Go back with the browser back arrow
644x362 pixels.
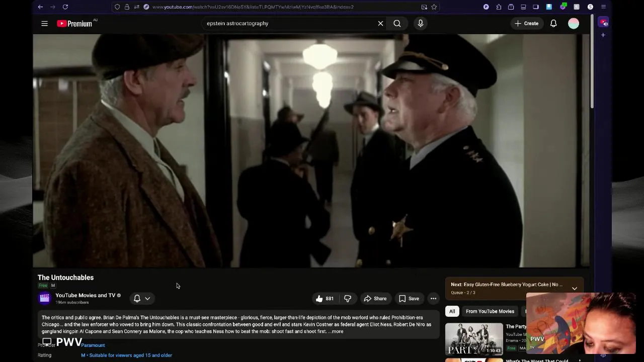click(x=40, y=7)
